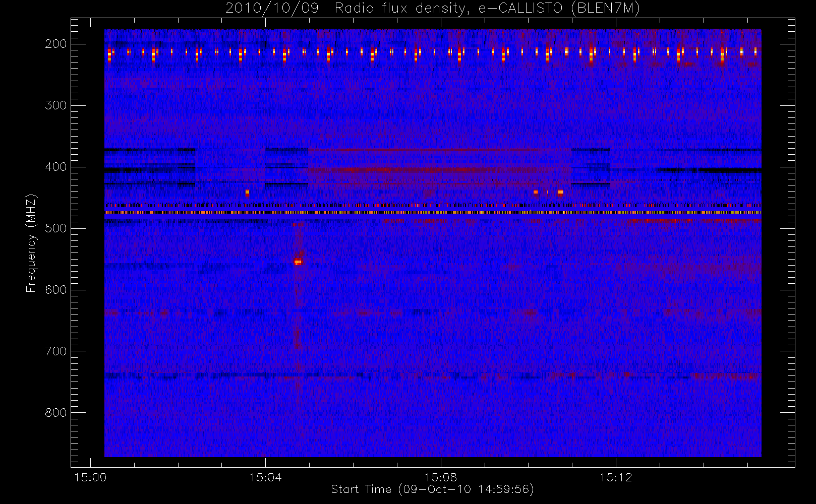Click the 15:04 time tick label
Viewport: 816px width, 504px height.
266,477
